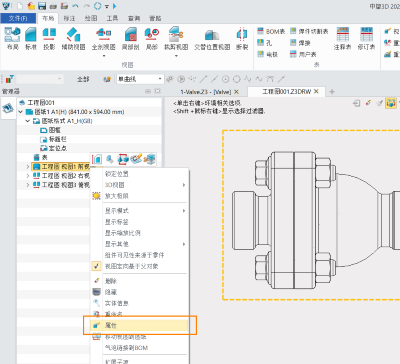Open the 文件(F) file tab

coord(18,18)
